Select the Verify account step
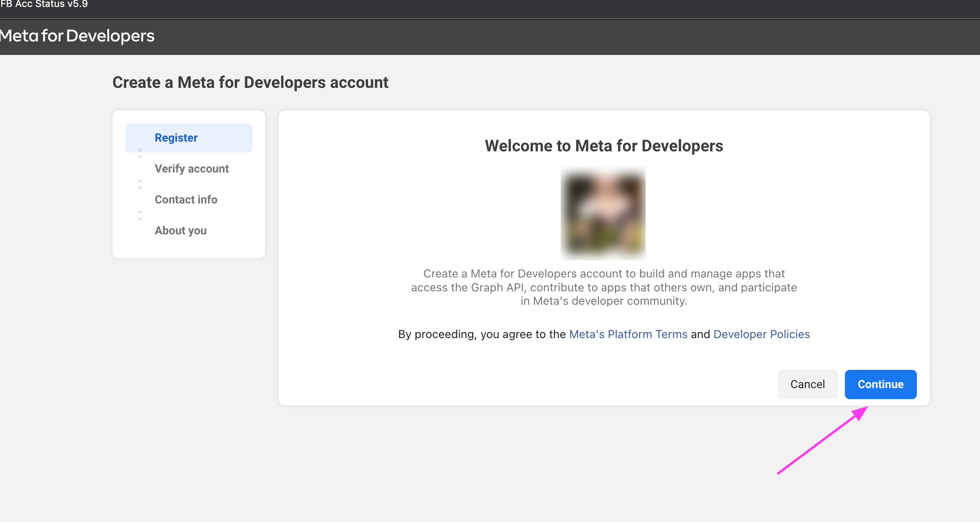Viewport: 980px width, 522px height. click(191, 169)
